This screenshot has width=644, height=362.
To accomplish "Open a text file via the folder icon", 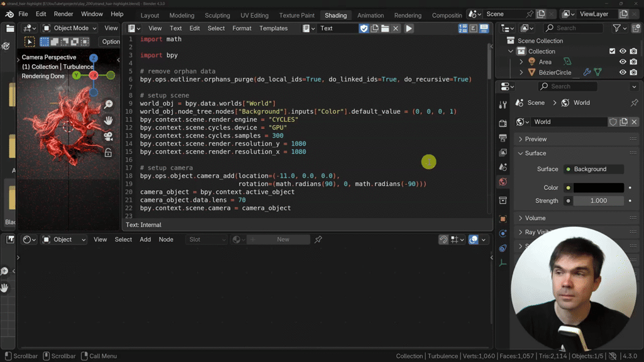I will pos(386,28).
